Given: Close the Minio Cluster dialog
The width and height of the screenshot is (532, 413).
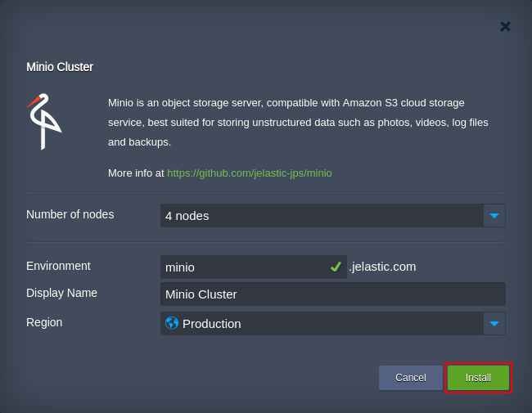Looking at the screenshot, I should (505, 26).
